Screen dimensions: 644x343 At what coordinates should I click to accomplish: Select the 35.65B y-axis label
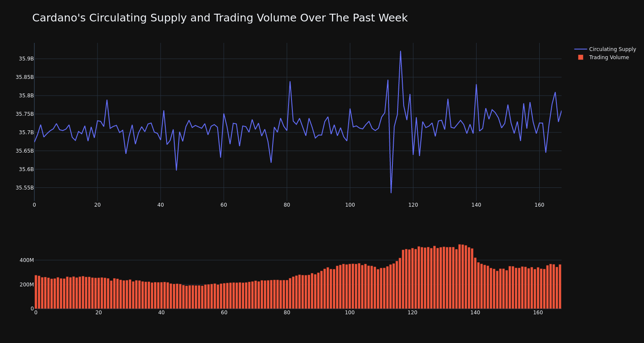coord(24,151)
